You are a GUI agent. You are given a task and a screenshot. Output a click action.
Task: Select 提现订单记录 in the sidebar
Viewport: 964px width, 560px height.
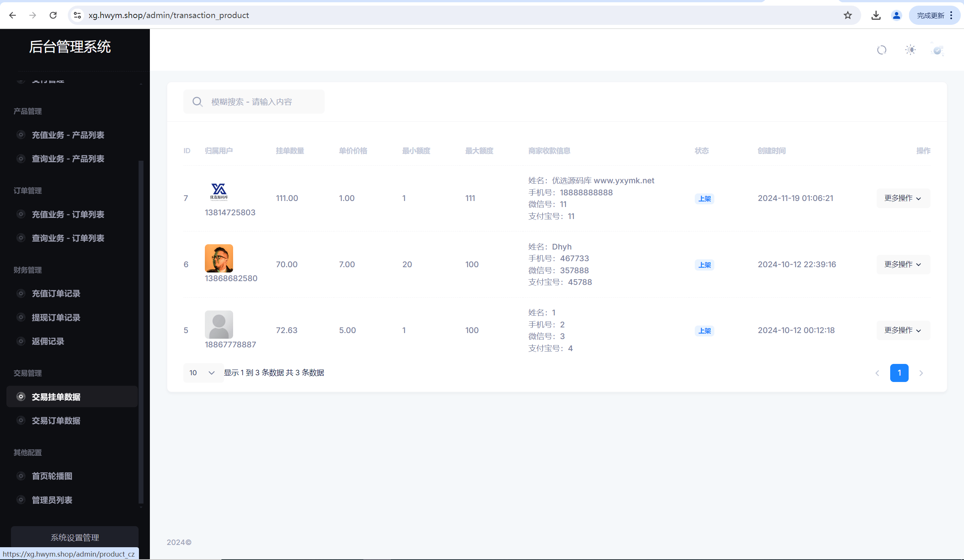tap(56, 317)
